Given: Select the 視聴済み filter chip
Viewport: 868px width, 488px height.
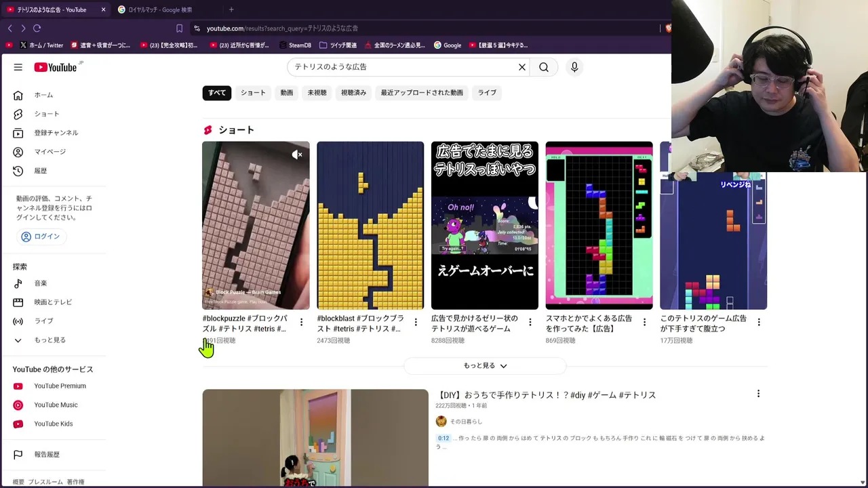Looking at the screenshot, I should (x=353, y=93).
